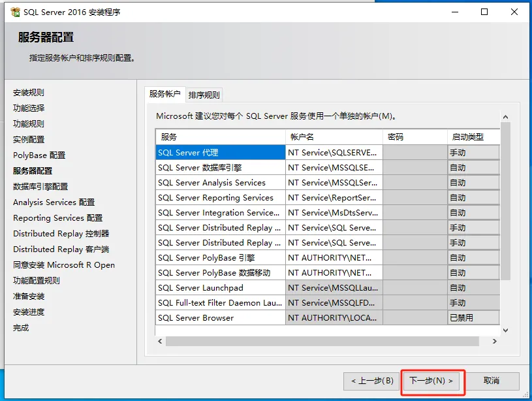This screenshot has height=401, width=532.
Task: Click 功能配置规则 step in sidebar
Action: (37, 280)
